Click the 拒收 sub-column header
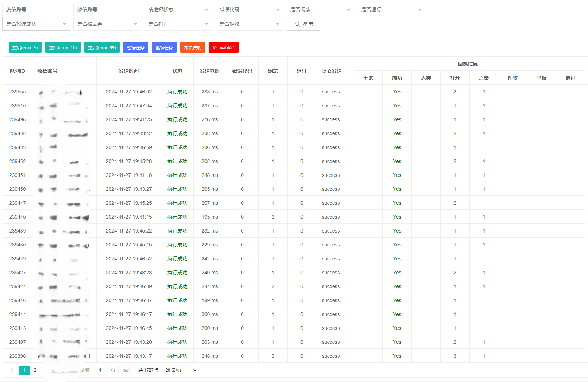Viewport: 588px width, 382px height. [513, 78]
